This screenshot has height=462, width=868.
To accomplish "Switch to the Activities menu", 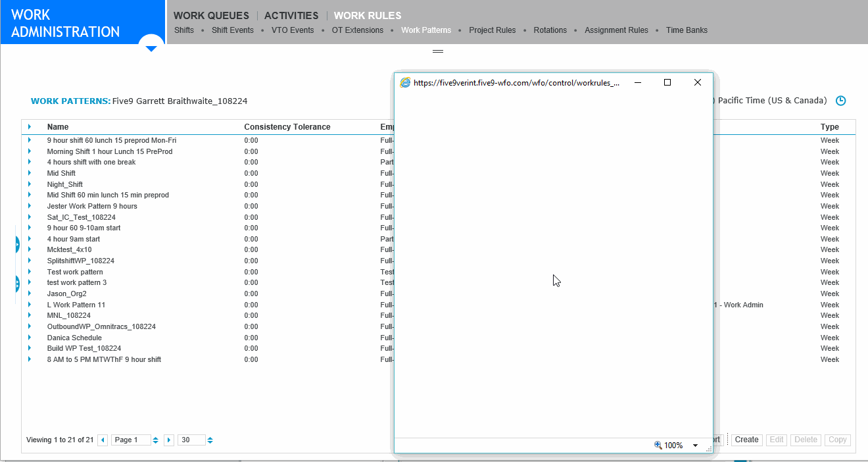I will (x=291, y=16).
